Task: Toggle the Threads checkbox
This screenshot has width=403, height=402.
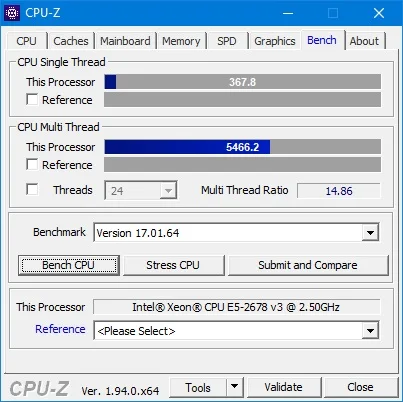Action: pos(32,189)
